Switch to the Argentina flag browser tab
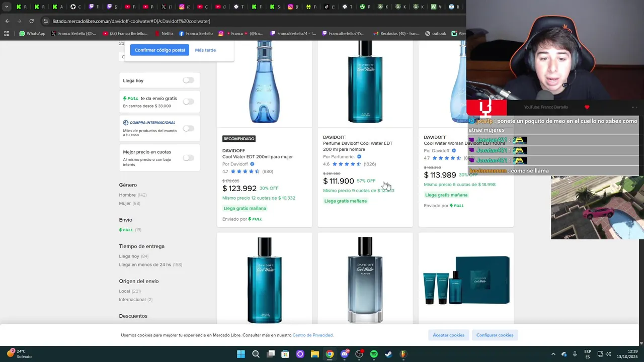 coord(454,7)
